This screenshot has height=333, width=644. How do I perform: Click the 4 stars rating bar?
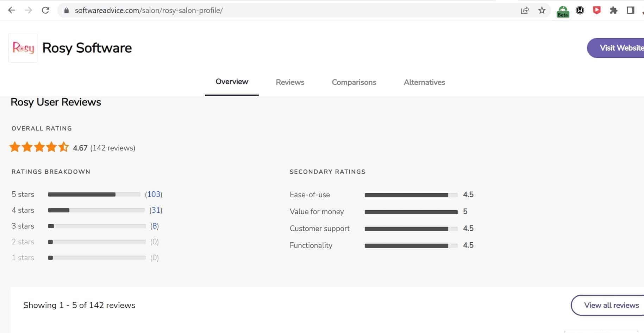(x=96, y=210)
